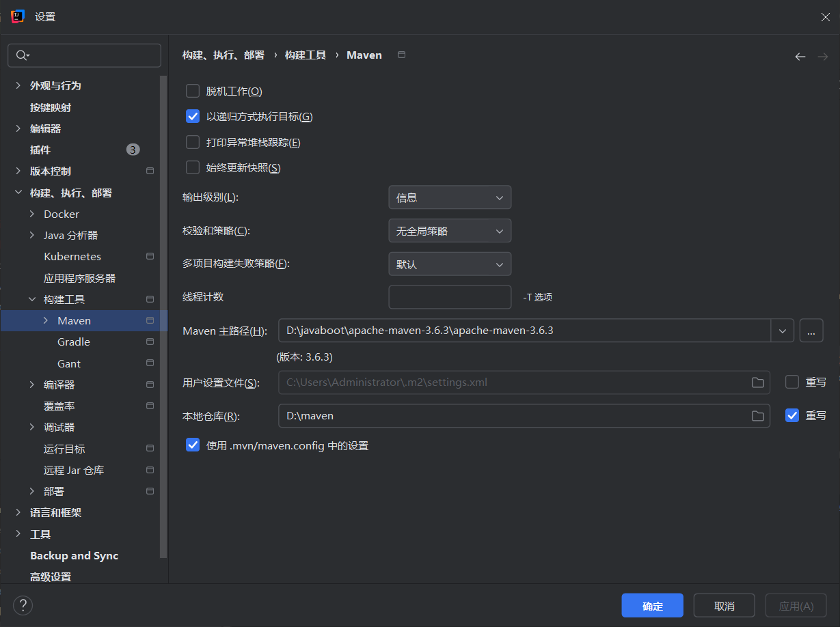The width and height of the screenshot is (840, 627).
Task: Enable 打印异常堆栈跟踪 checkbox
Action: pos(193,142)
